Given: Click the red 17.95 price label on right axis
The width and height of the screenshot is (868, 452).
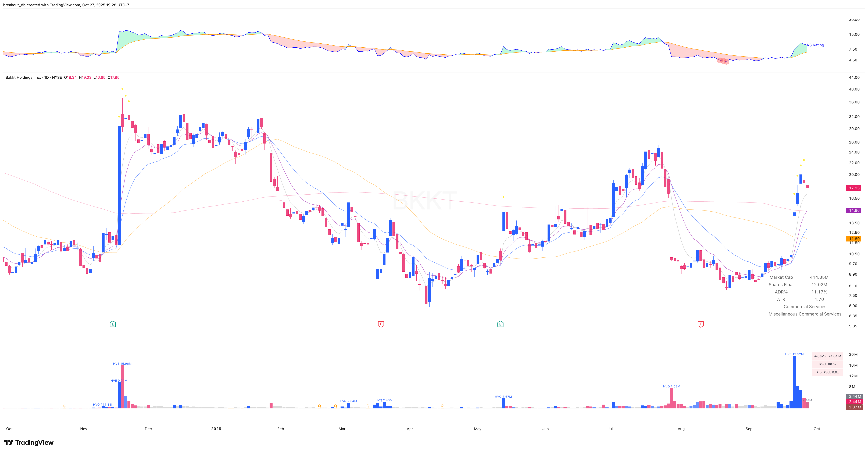Looking at the screenshot, I should tap(853, 188).
